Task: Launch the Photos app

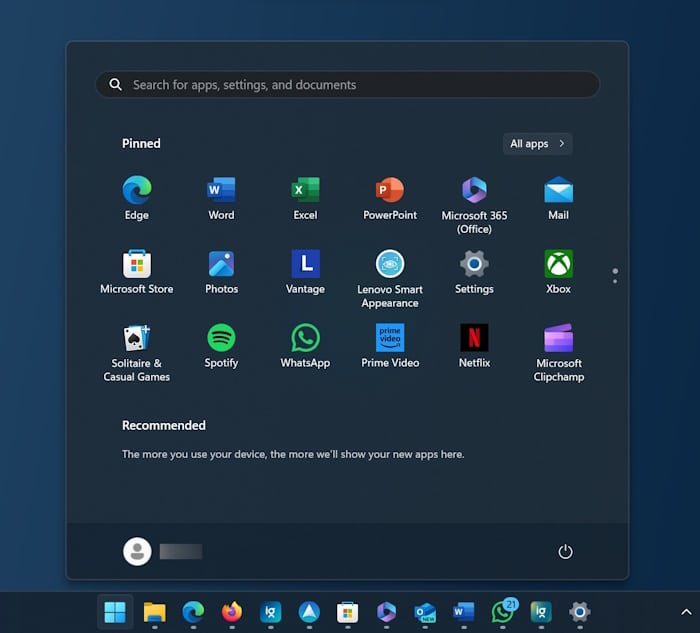Action: click(x=221, y=272)
